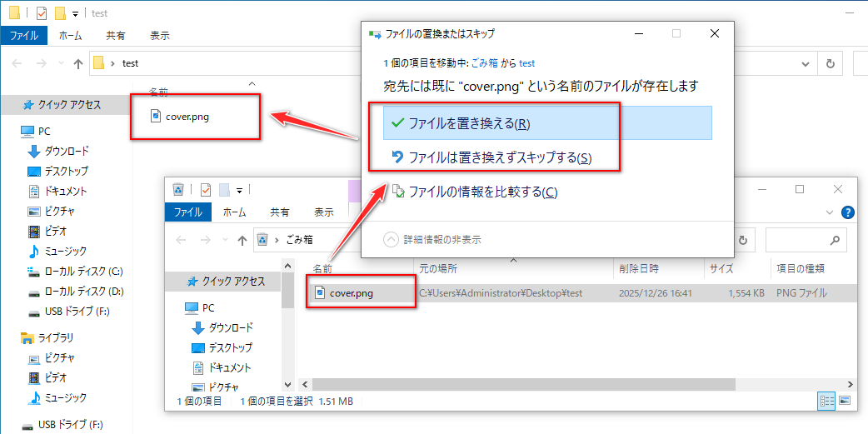
Task: Open quick access toolbar dropdown in test window
Action: [x=75, y=13]
